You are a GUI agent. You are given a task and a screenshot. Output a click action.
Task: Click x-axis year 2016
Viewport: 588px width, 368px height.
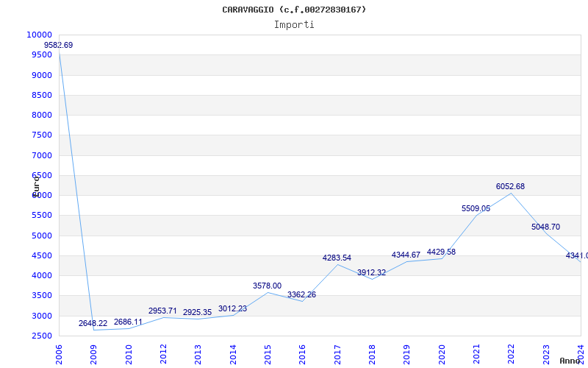[302, 354]
